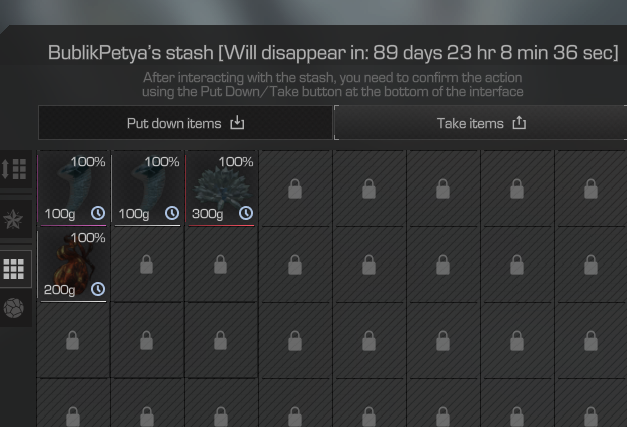Select the 300g spiky item thumbnail
The image size is (627, 427).
click(x=221, y=188)
